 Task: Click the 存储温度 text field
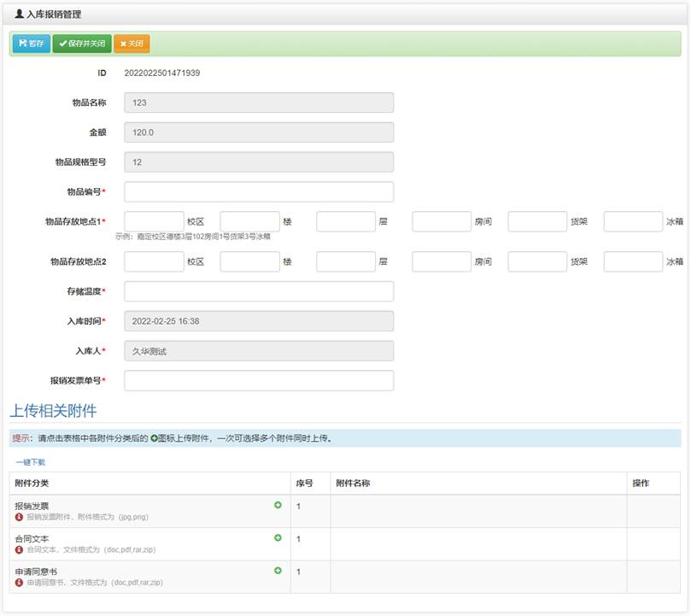259,291
